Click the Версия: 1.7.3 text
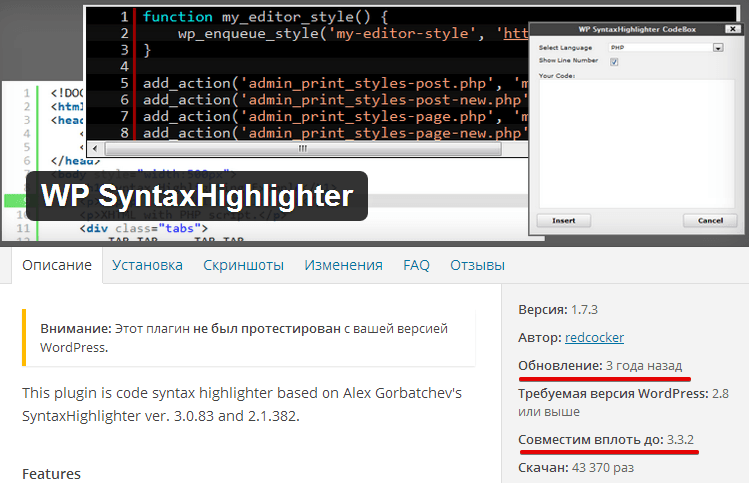 tap(558, 310)
